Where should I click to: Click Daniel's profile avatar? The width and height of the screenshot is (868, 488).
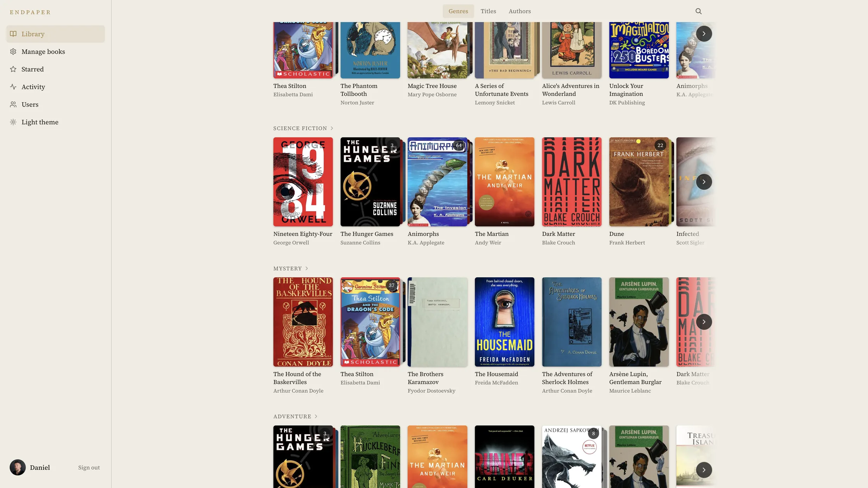(17, 467)
